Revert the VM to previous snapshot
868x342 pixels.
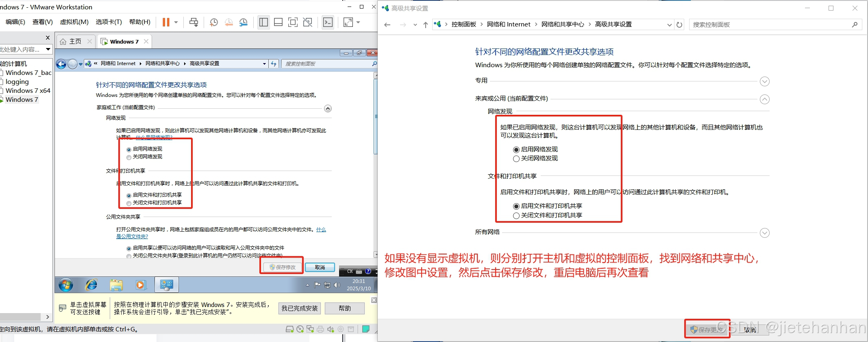click(228, 22)
